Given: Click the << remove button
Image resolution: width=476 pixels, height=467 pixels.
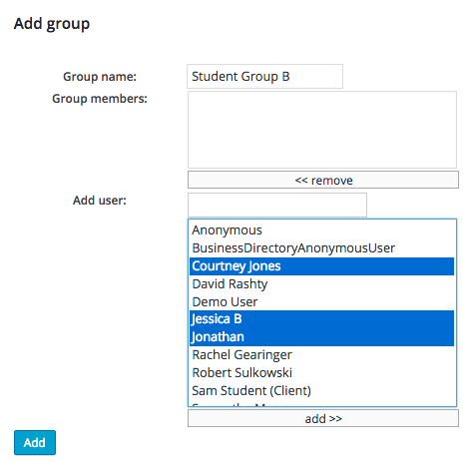Looking at the screenshot, I should (x=323, y=180).
